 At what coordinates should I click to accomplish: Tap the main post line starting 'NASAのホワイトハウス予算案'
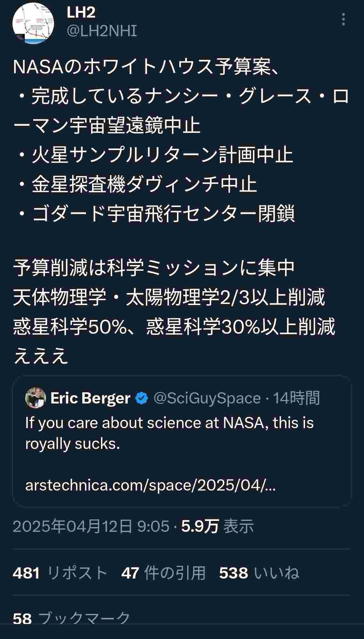[x=147, y=67]
